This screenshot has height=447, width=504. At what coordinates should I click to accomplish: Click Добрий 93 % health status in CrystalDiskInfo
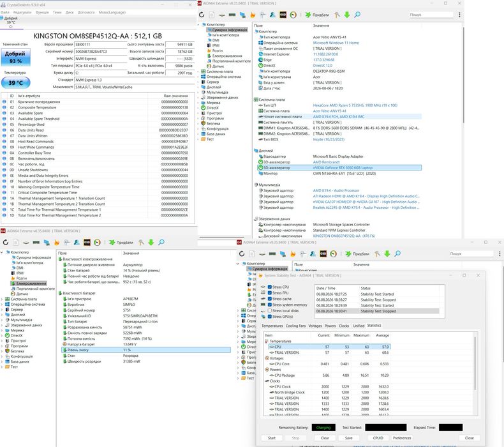pos(15,57)
